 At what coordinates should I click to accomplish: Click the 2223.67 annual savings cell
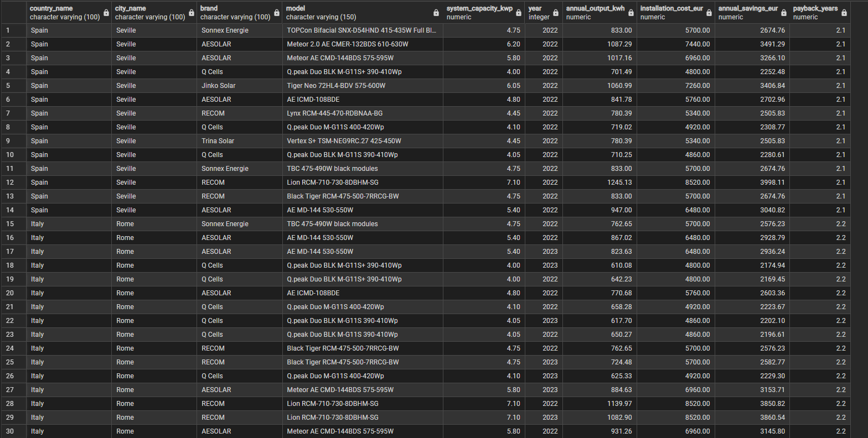point(752,307)
